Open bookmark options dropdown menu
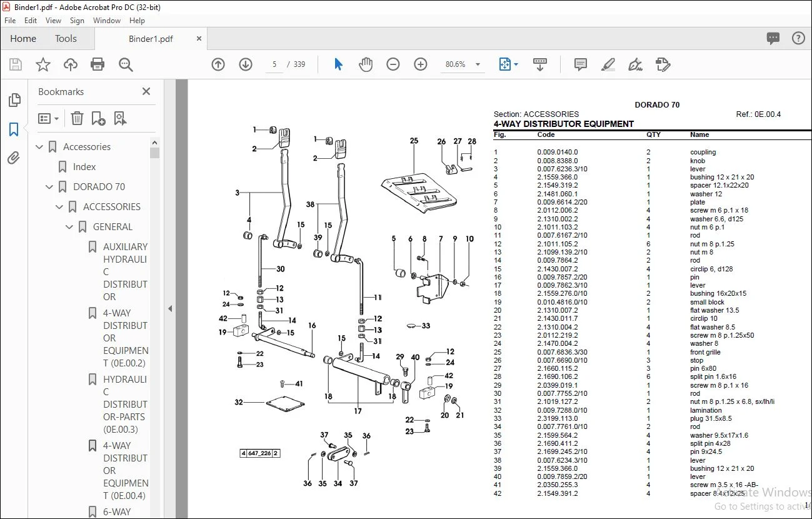Viewport: 812px width, 519px height. point(48,118)
